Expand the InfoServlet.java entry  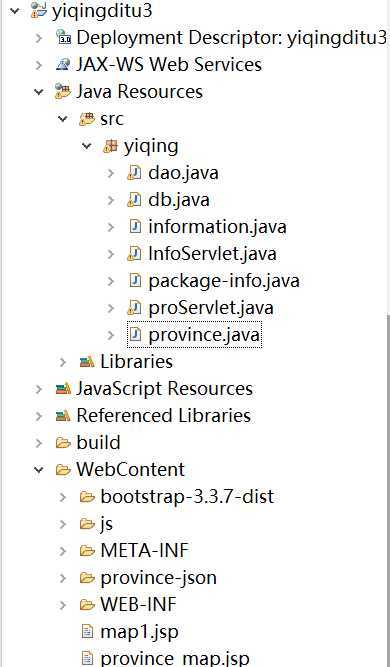click(x=111, y=254)
